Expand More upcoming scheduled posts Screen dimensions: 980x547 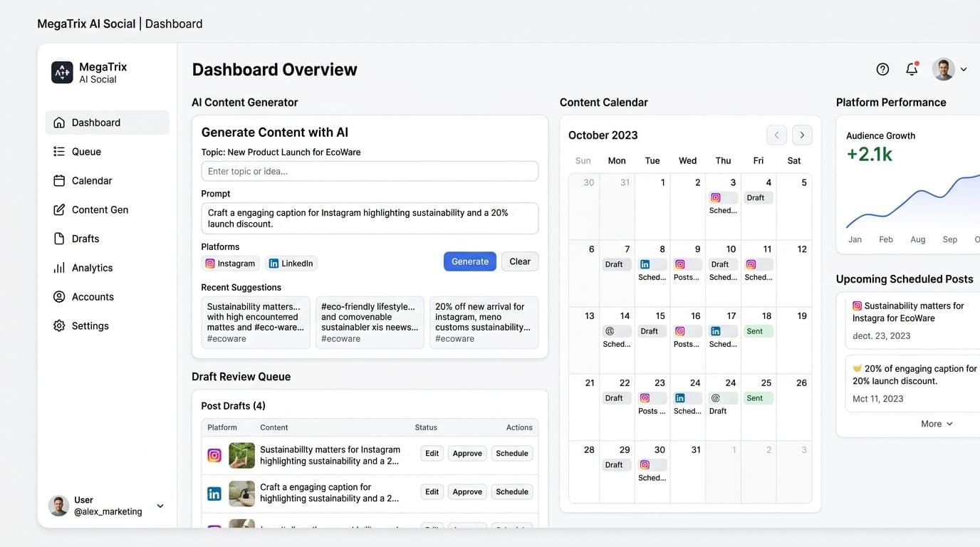click(x=937, y=424)
